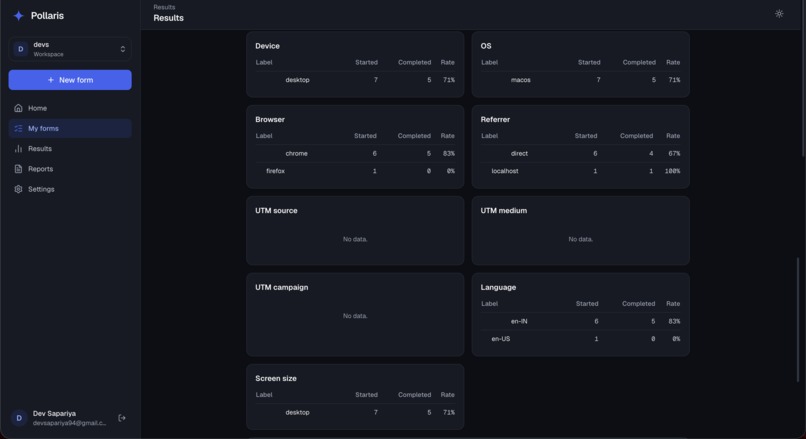This screenshot has width=806, height=439.
Task: Click the UTM campaign card heading
Action: [x=282, y=287]
